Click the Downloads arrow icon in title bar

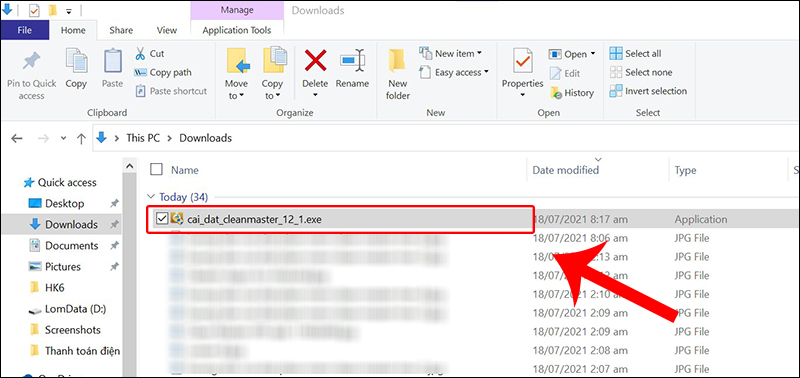tap(7, 10)
